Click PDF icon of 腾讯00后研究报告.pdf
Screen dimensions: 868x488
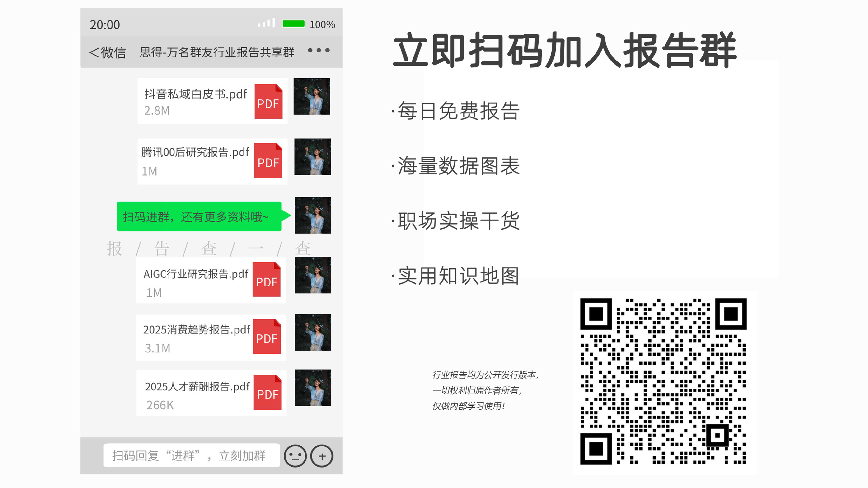pos(268,160)
